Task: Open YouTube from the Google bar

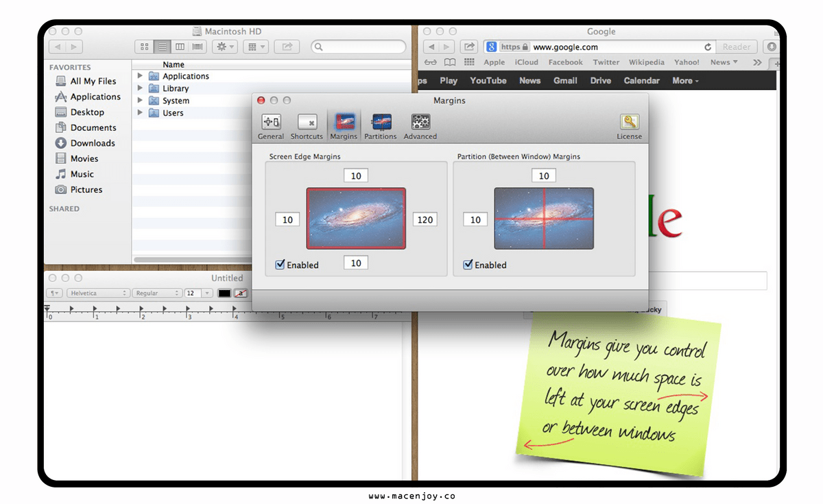Action: click(488, 80)
